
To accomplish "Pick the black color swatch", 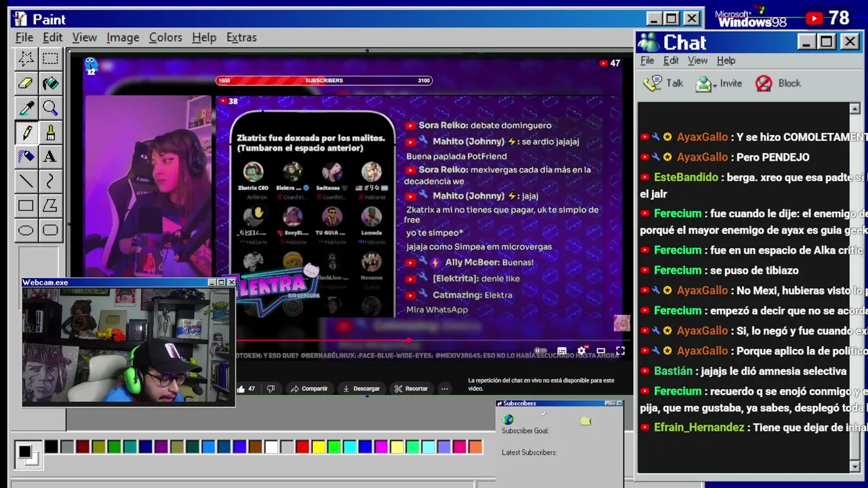I will click(x=52, y=447).
